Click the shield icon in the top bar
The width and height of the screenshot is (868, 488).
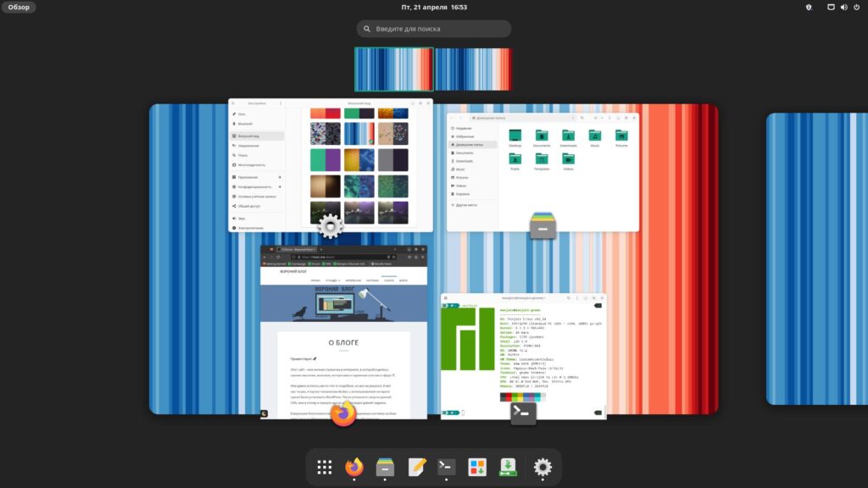[808, 8]
